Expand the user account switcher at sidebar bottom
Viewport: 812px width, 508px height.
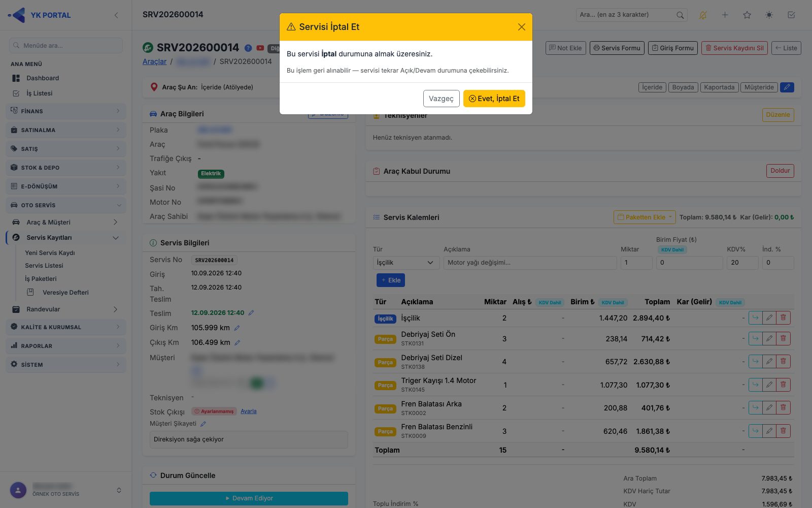[119, 490]
